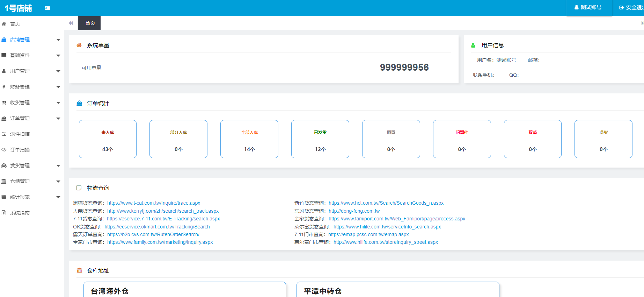The width and height of the screenshot is (644, 297).
Task: Toggle the sidebar collapse hamburger icon
Action: (x=47, y=8)
